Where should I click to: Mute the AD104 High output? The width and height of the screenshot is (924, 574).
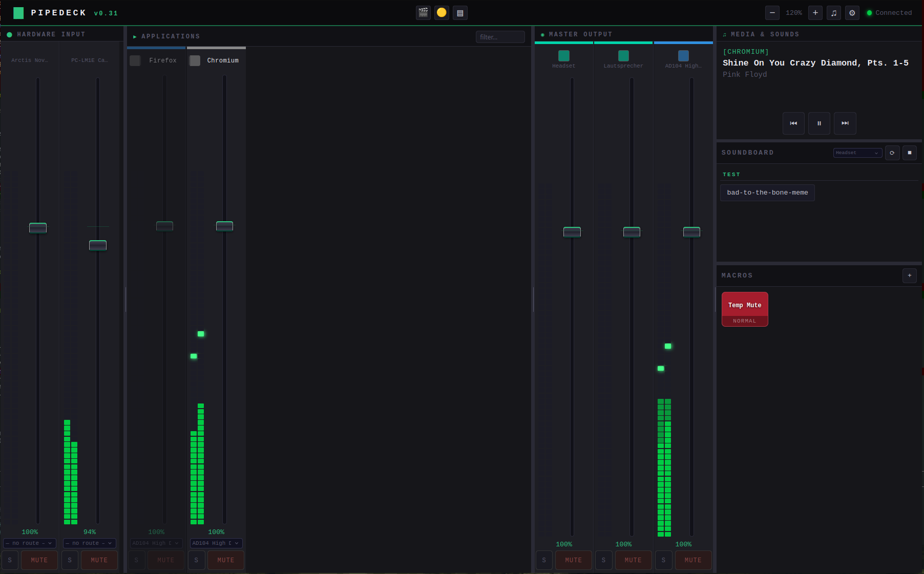tap(693, 560)
